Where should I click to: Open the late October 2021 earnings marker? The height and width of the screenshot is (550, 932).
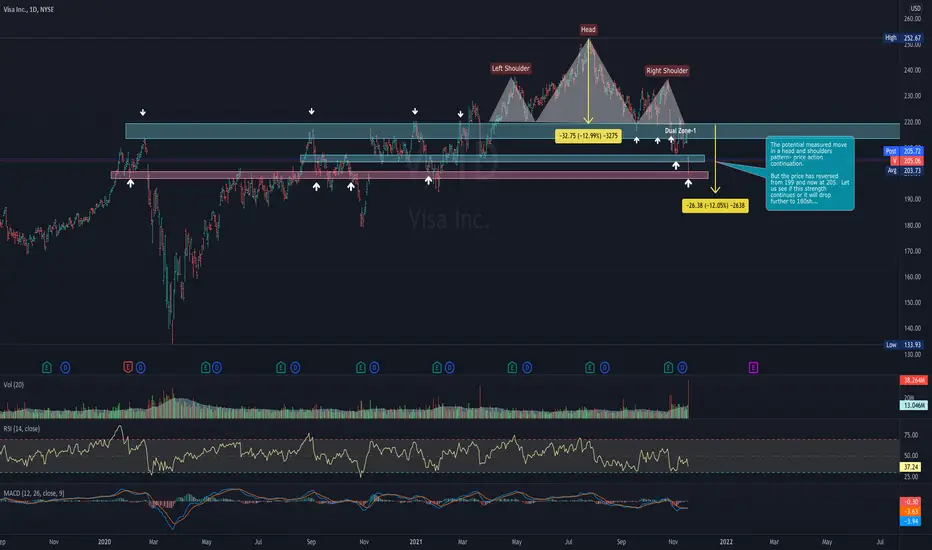tap(668, 367)
